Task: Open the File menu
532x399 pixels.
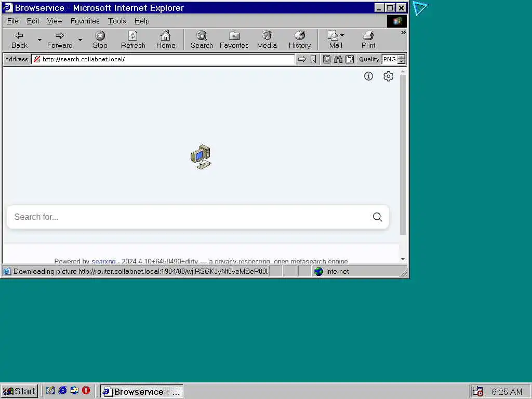Action: pos(12,21)
